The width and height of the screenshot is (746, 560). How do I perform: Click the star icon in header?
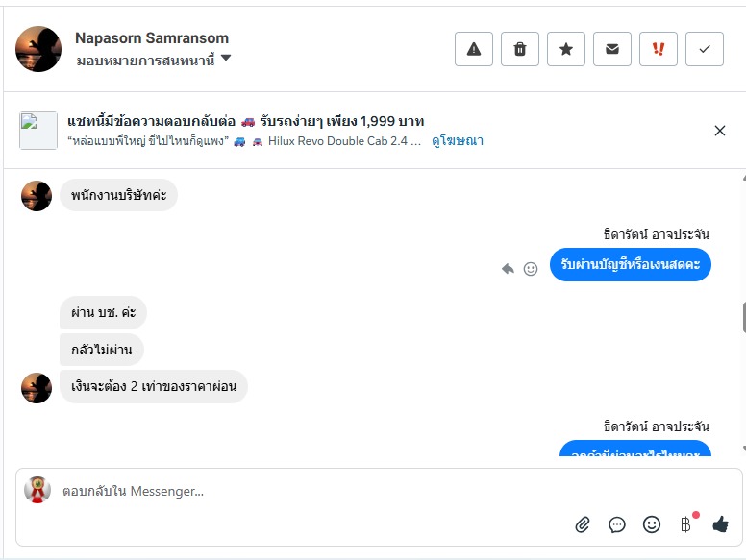(566, 49)
